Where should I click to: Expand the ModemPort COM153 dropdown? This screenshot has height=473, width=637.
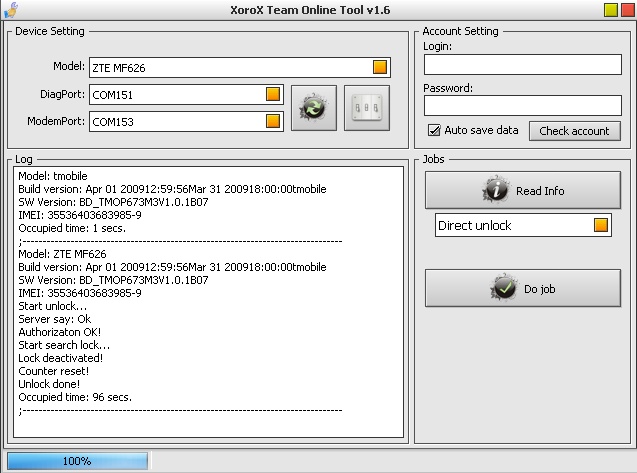click(273, 122)
